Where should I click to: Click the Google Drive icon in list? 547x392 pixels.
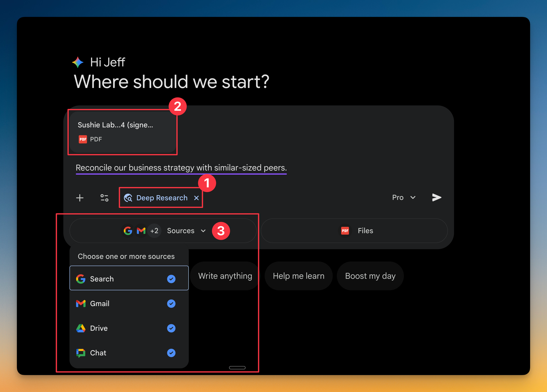point(81,328)
